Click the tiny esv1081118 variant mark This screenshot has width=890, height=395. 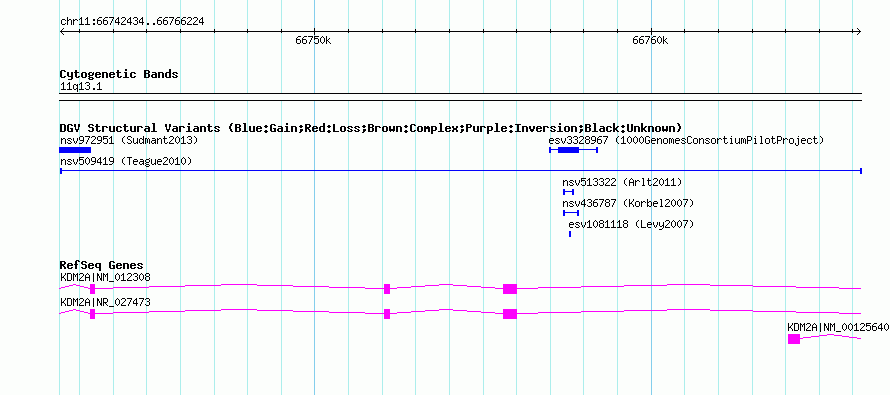pos(570,234)
